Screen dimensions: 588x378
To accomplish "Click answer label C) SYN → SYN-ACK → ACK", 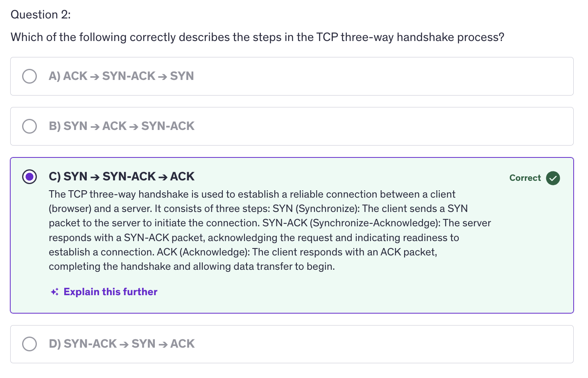I will pos(122,177).
